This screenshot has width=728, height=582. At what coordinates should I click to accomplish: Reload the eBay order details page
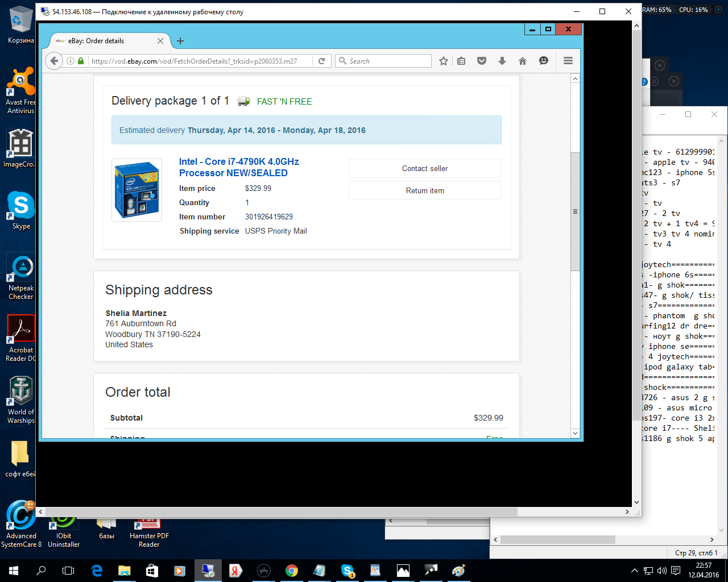coord(321,61)
